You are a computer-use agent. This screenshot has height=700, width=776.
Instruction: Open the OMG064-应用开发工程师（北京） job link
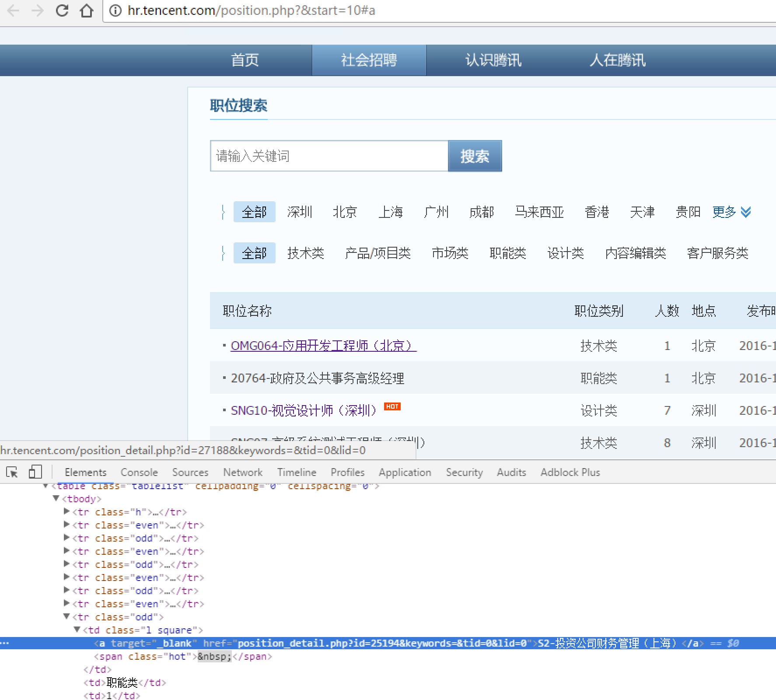pyautogui.click(x=324, y=346)
